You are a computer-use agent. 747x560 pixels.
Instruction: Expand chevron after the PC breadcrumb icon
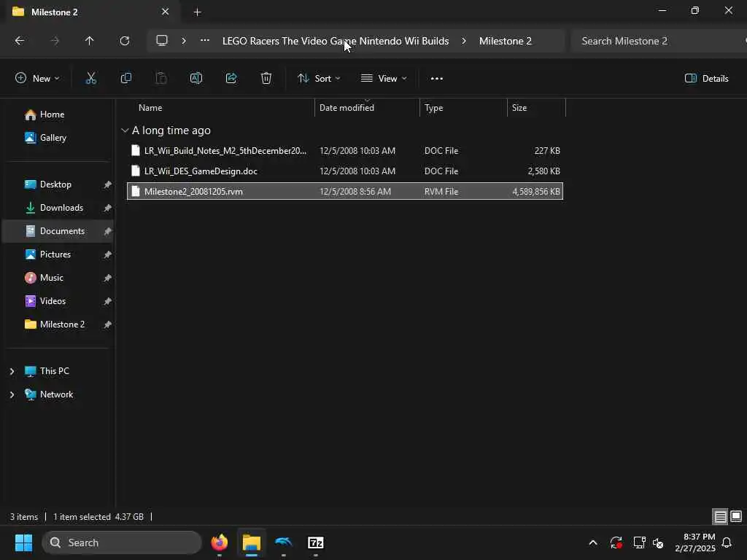click(x=184, y=41)
